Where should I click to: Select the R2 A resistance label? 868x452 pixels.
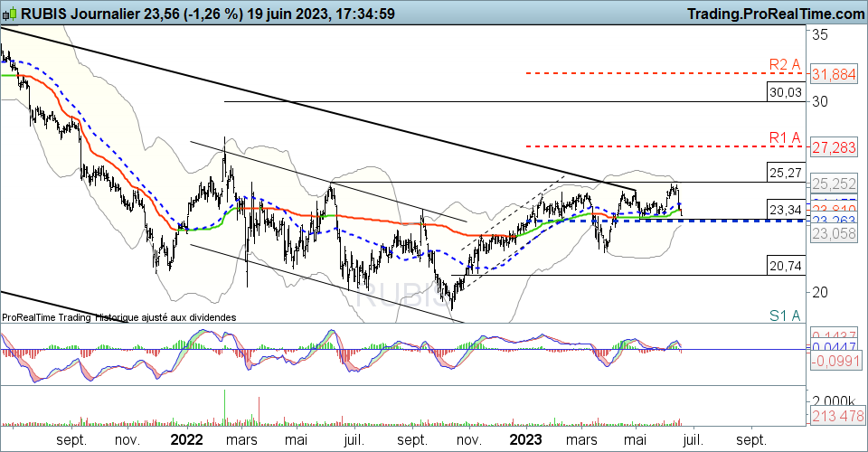coord(785,65)
